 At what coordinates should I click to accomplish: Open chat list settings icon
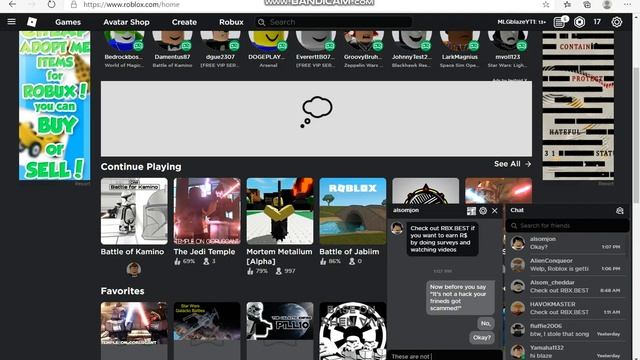620,211
